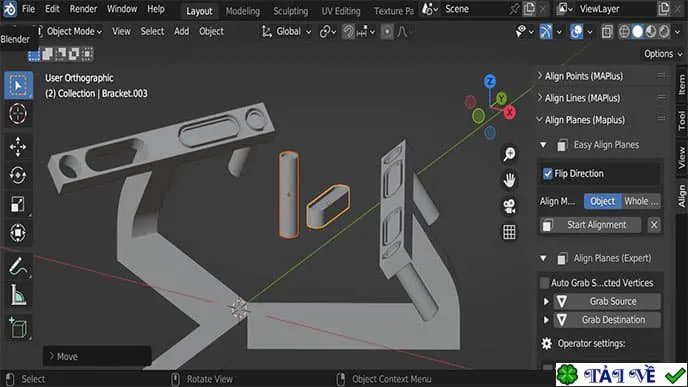Toggle viewport overlays display

tap(576, 32)
